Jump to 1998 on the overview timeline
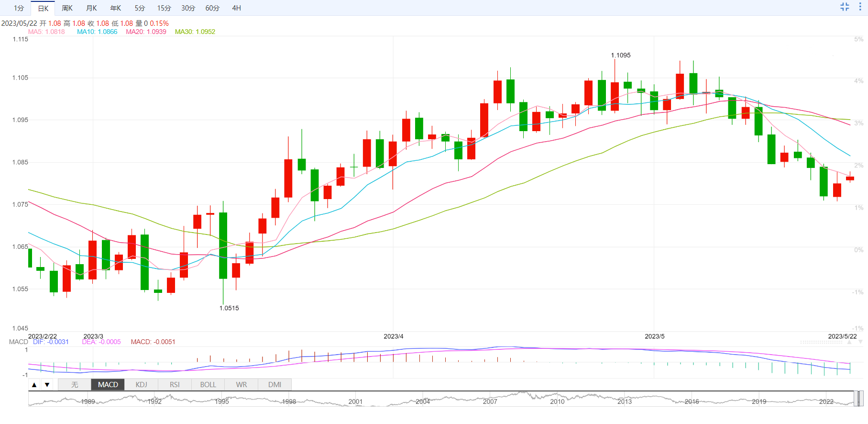The image size is (868, 424). 289,402
